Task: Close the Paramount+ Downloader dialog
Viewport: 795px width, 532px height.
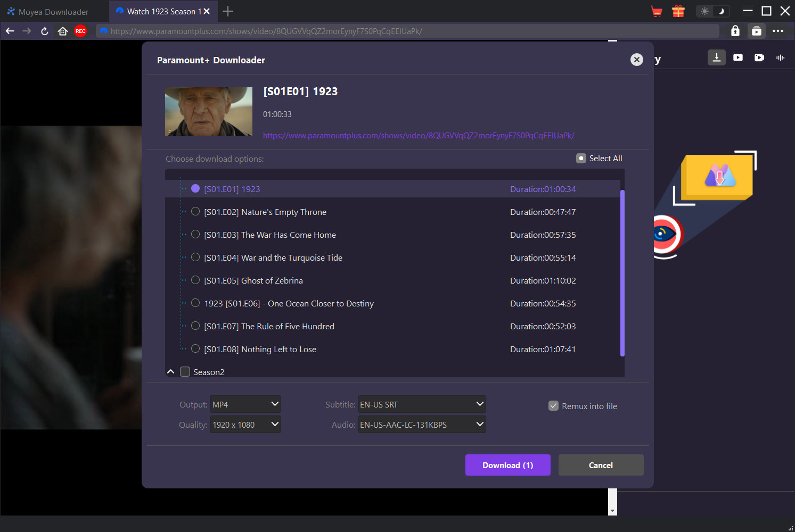Action: 637,60
